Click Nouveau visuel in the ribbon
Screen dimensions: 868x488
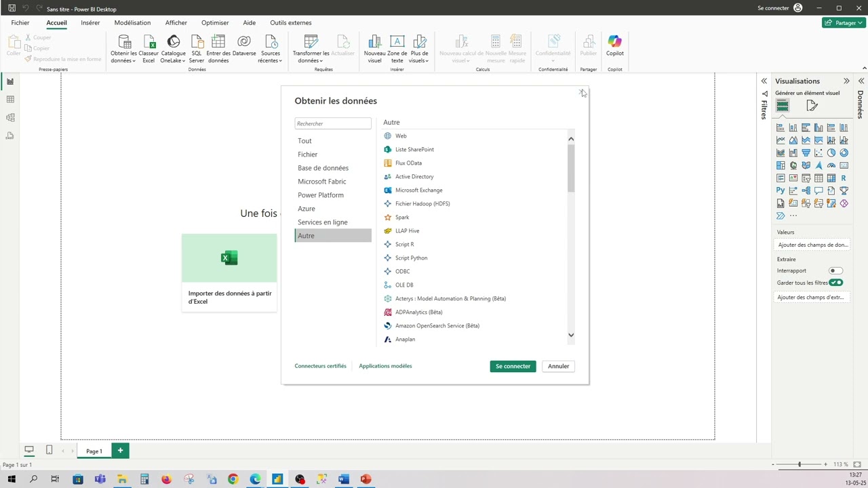tap(374, 50)
